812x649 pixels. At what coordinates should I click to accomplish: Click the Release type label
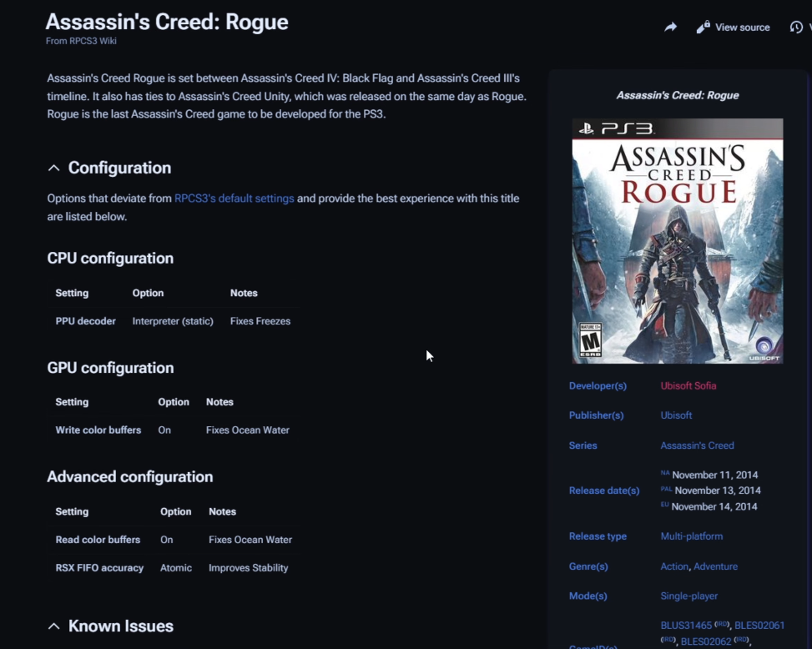598,536
